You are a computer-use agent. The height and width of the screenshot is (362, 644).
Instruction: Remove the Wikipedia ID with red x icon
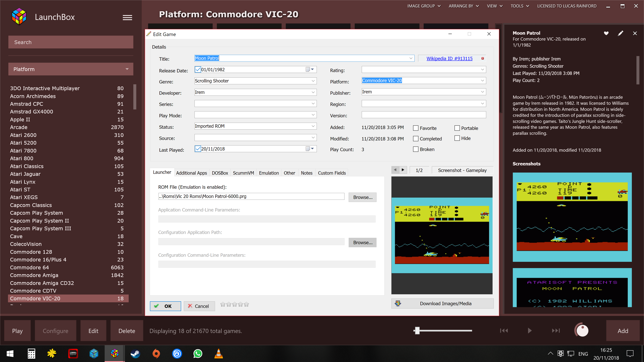[482, 58]
